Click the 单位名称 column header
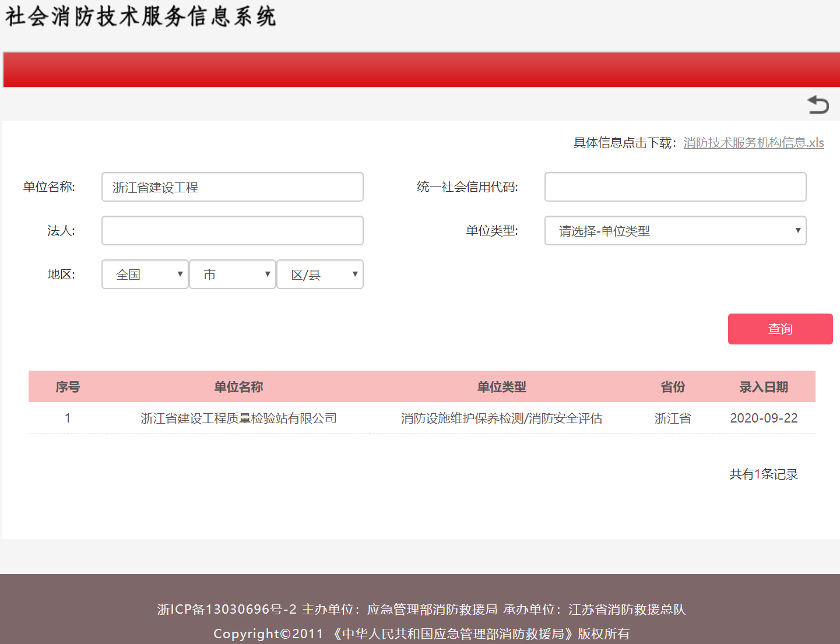This screenshot has height=644, width=840. (238, 387)
